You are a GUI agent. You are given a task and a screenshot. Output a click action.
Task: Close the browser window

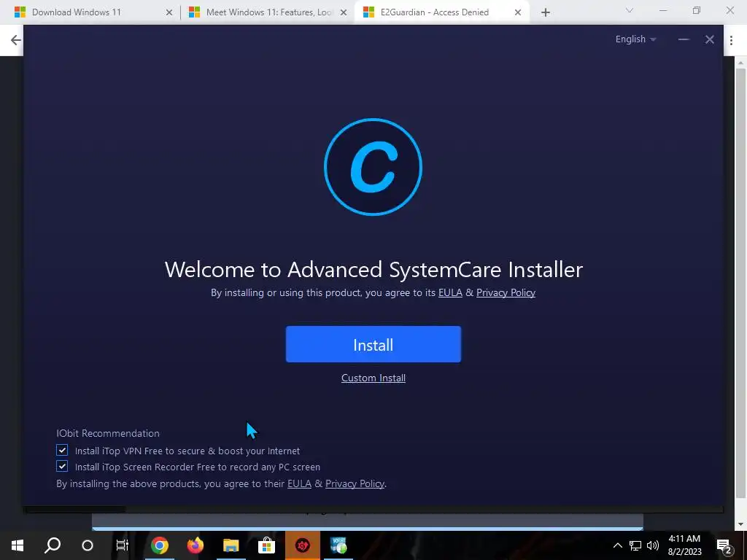click(x=729, y=10)
